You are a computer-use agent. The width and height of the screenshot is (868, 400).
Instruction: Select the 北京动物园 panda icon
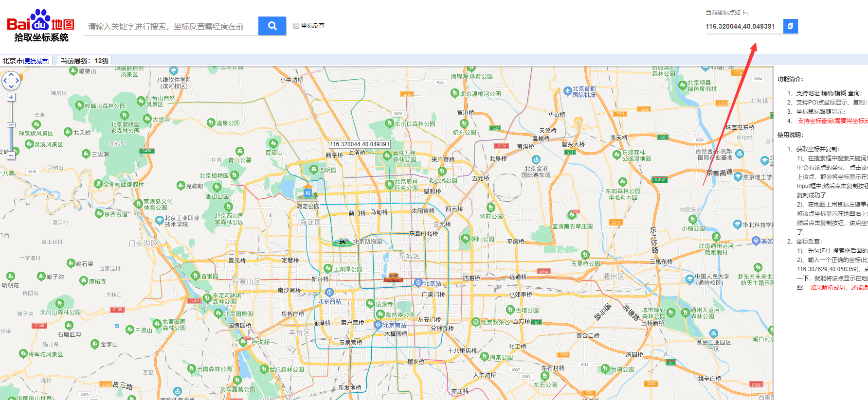pos(342,241)
